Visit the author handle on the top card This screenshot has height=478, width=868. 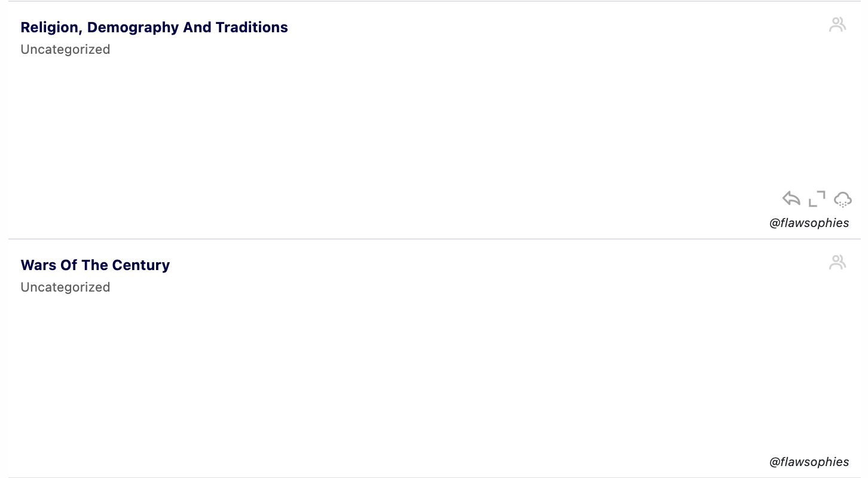click(x=809, y=223)
